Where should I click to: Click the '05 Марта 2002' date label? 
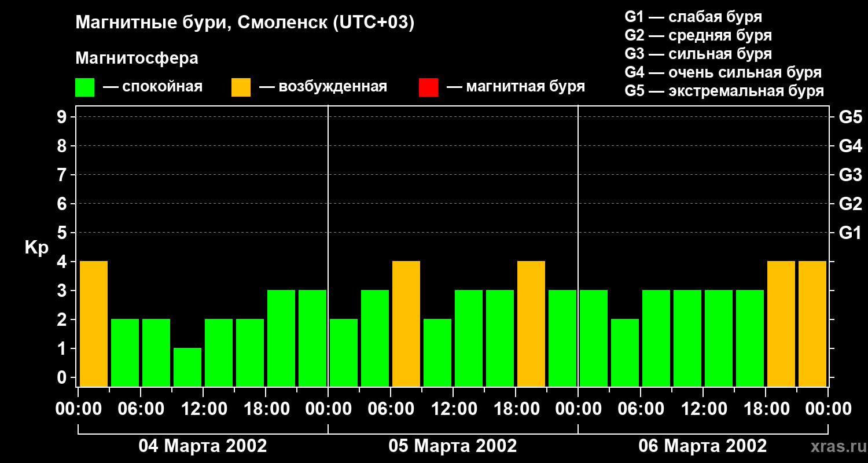tap(453, 446)
